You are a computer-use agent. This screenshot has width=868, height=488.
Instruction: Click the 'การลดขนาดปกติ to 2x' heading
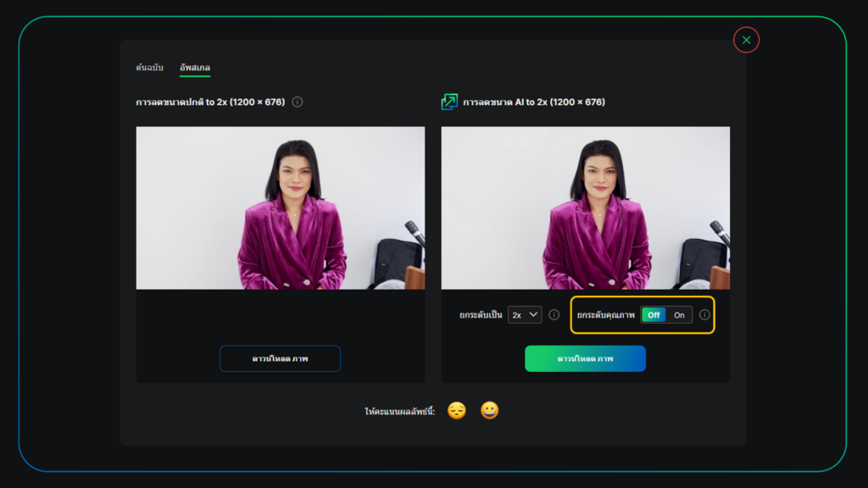coord(210,103)
